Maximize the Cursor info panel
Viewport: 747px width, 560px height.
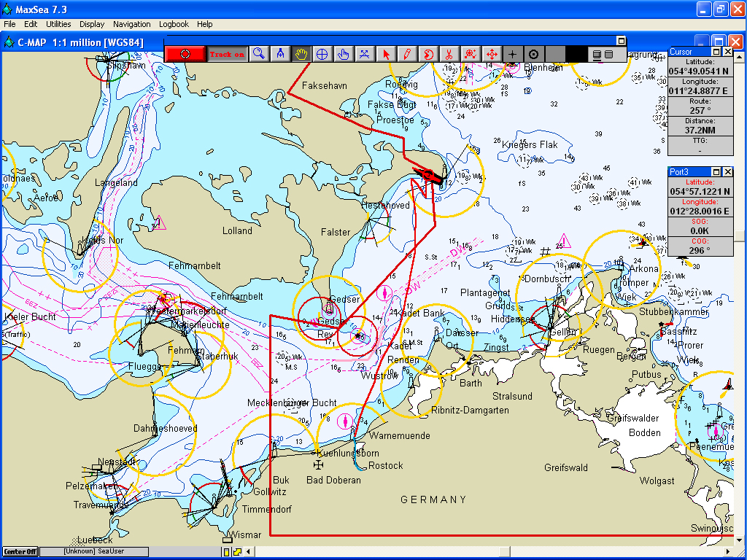716,52
